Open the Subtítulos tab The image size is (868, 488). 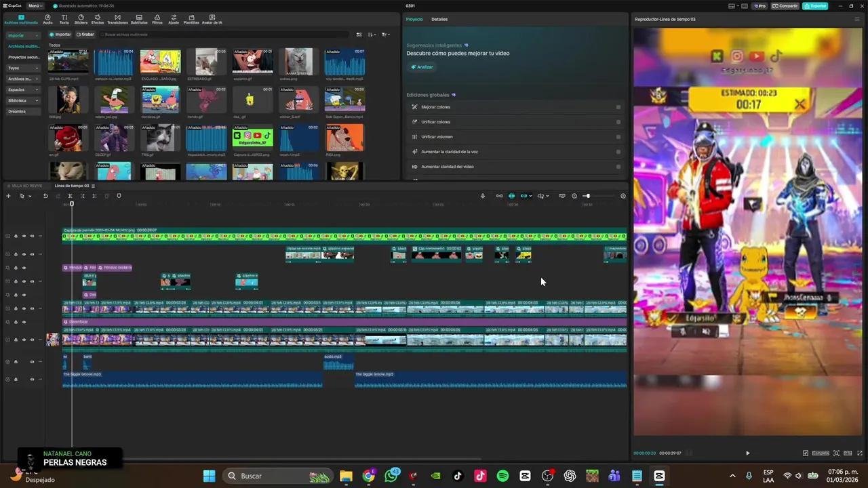(139, 19)
